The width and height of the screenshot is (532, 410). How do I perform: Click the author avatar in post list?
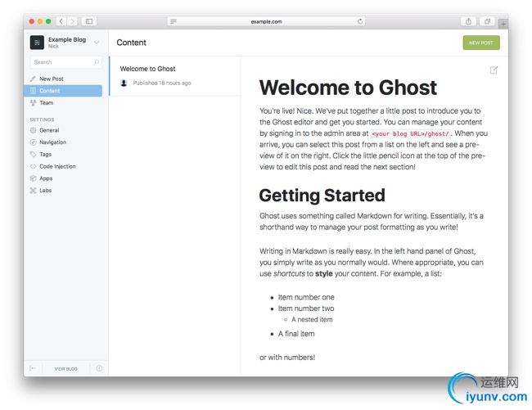[x=124, y=83]
